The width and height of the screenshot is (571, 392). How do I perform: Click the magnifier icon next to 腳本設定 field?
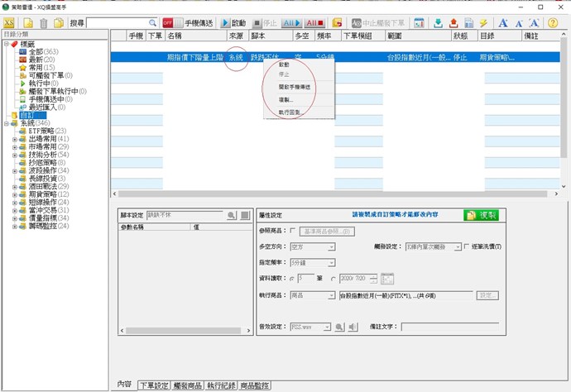[x=233, y=215]
